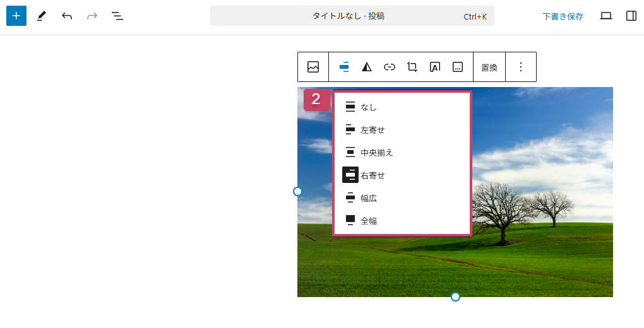This screenshot has width=644, height=328.
Task: Open the document overview list view
Action: [x=117, y=16]
